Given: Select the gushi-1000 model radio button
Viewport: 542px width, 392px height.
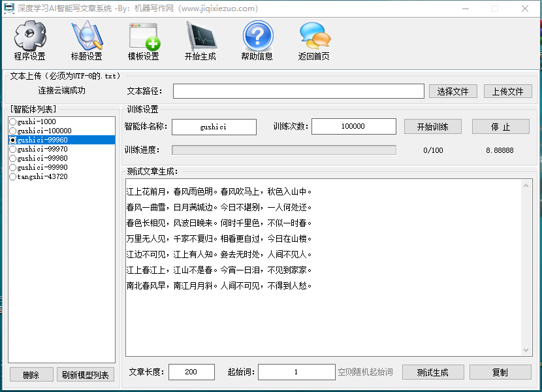Looking at the screenshot, I should [13, 122].
